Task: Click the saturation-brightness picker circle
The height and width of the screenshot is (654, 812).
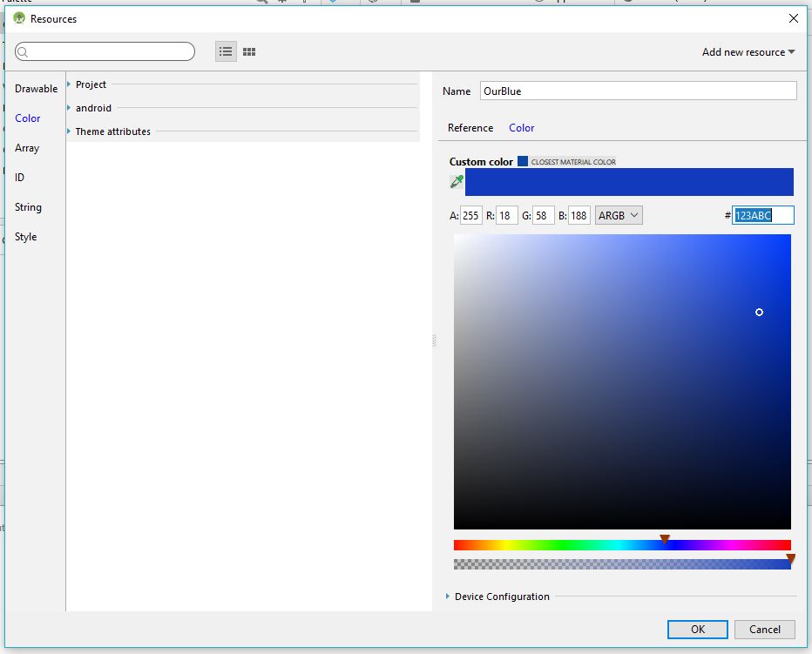Action: tap(759, 313)
